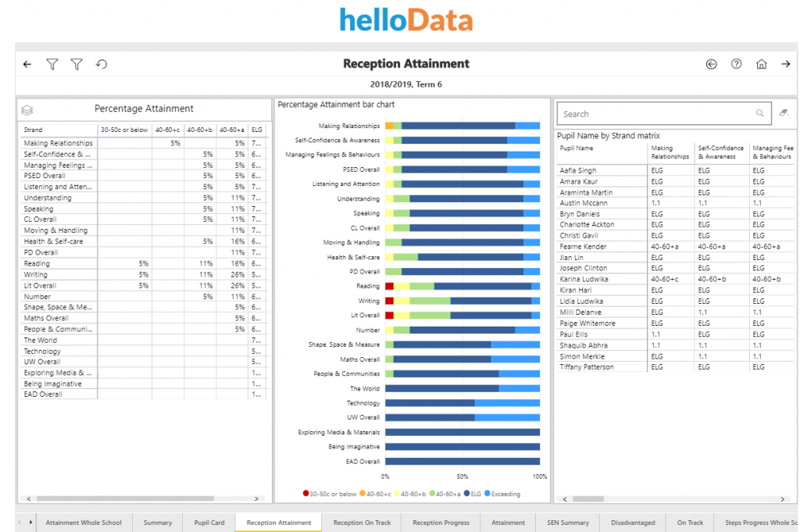
Task: Click the forward navigation arrow top right
Action: [x=787, y=64]
